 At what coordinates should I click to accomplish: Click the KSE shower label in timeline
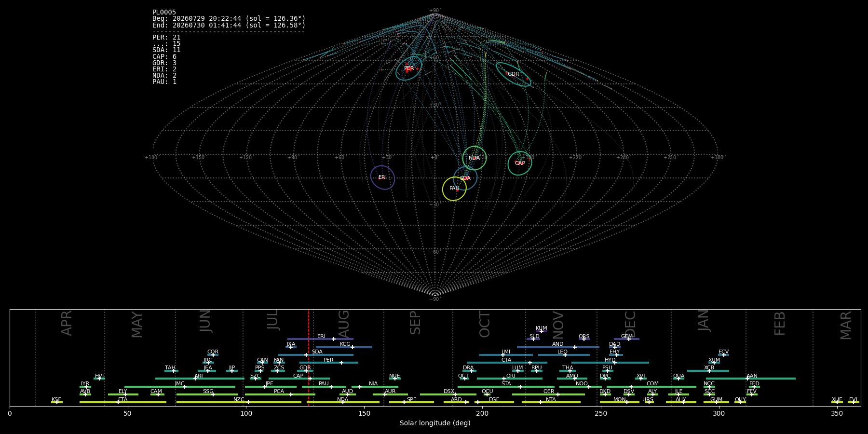(56, 400)
